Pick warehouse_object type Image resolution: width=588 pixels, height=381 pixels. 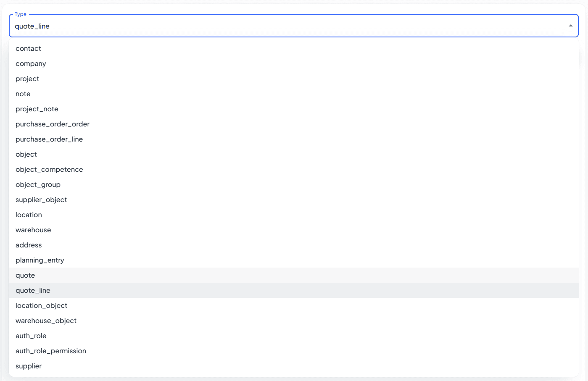(x=46, y=321)
